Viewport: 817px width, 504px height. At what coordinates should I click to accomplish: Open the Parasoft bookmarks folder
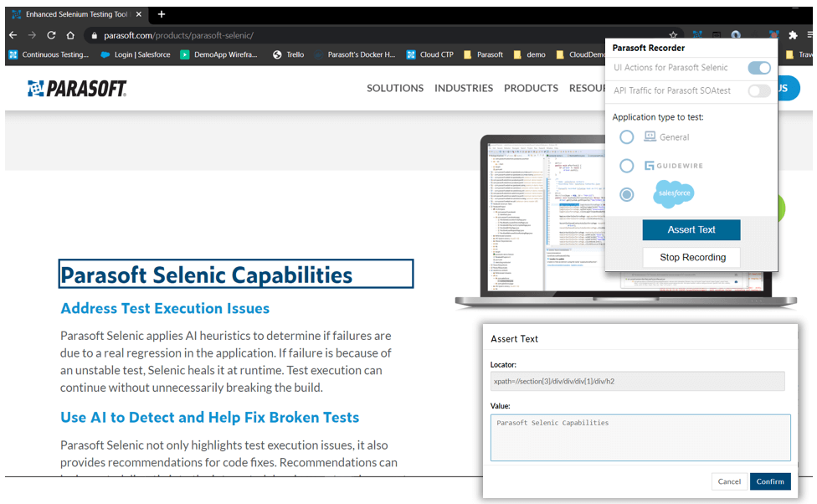[484, 54]
